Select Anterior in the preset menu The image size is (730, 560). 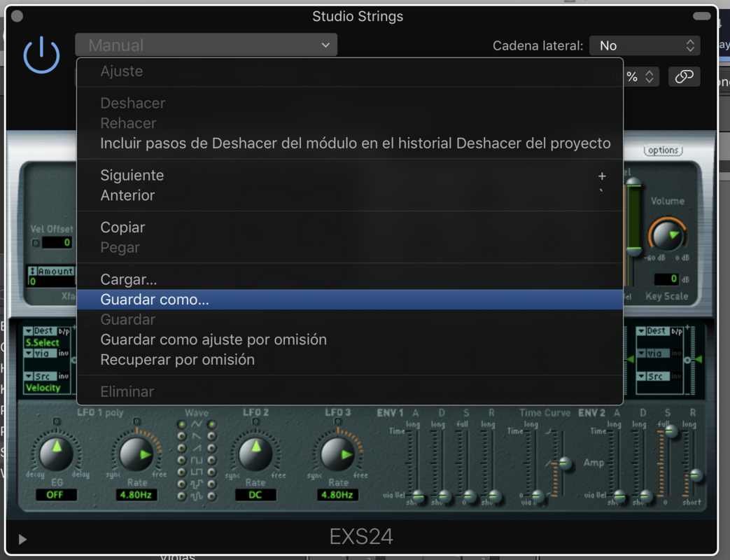click(x=350, y=195)
